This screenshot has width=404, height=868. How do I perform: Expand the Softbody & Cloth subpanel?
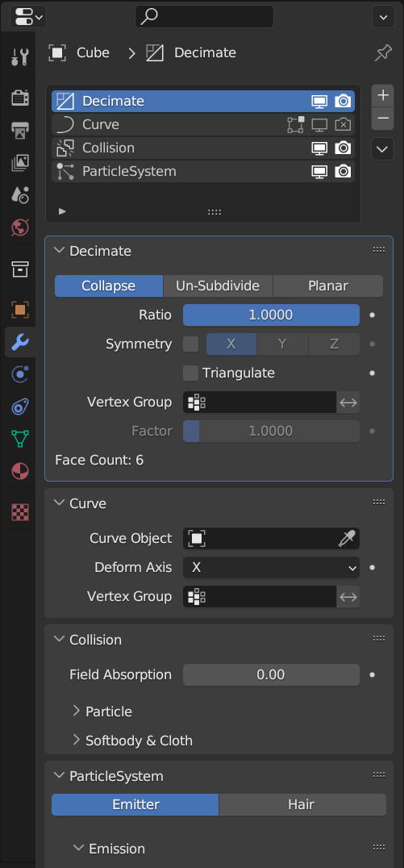[x=77, y=740]
